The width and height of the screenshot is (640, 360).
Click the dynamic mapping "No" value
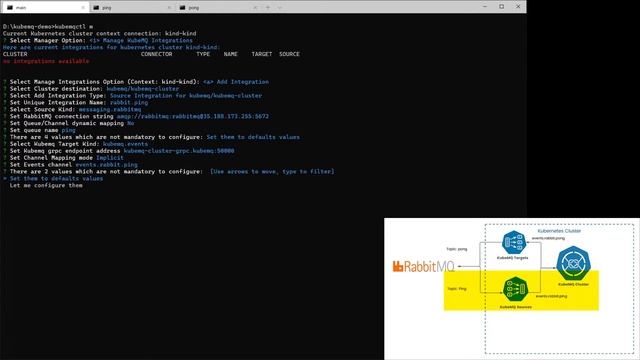[x=131, y=123]
